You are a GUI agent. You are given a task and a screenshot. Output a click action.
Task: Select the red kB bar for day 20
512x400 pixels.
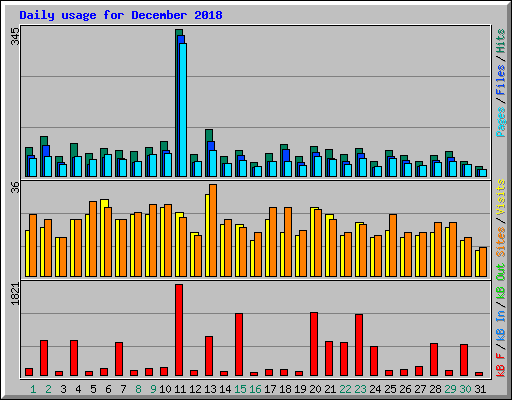(314, 344)
